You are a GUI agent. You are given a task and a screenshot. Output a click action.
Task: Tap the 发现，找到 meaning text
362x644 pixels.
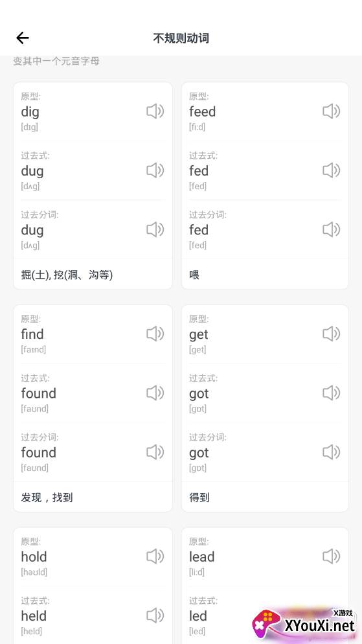[47, 498]
